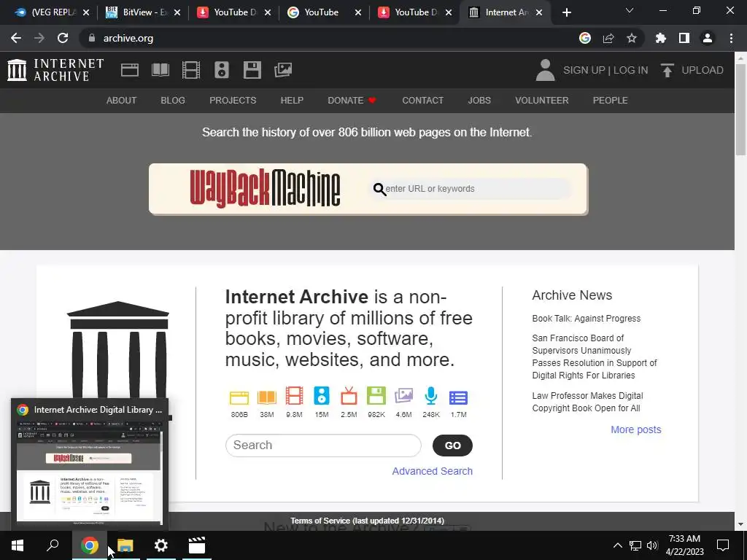The image size is (747, 560).
Task: Open the More posts link
Action: point(636,429)
